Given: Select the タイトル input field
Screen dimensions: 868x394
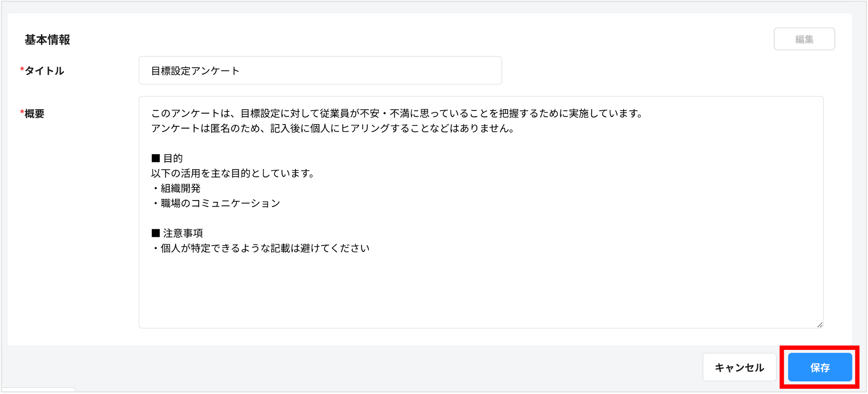Looking at the screenshot, I should [319, 70].
